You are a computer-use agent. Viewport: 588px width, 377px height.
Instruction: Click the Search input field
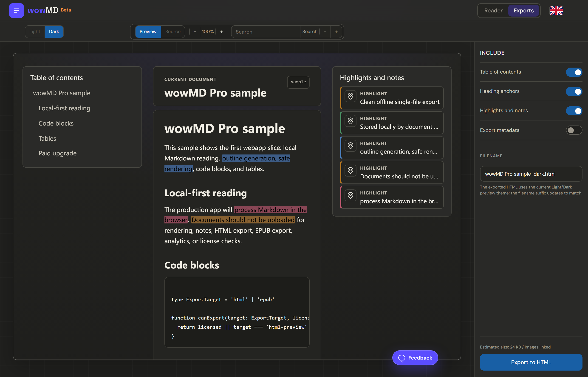266,32
